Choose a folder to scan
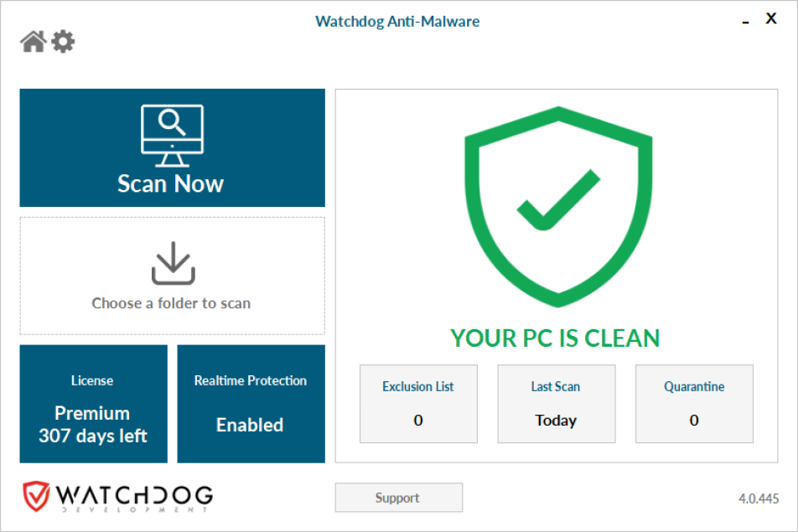798x532 pixels. tap(172, 276)
